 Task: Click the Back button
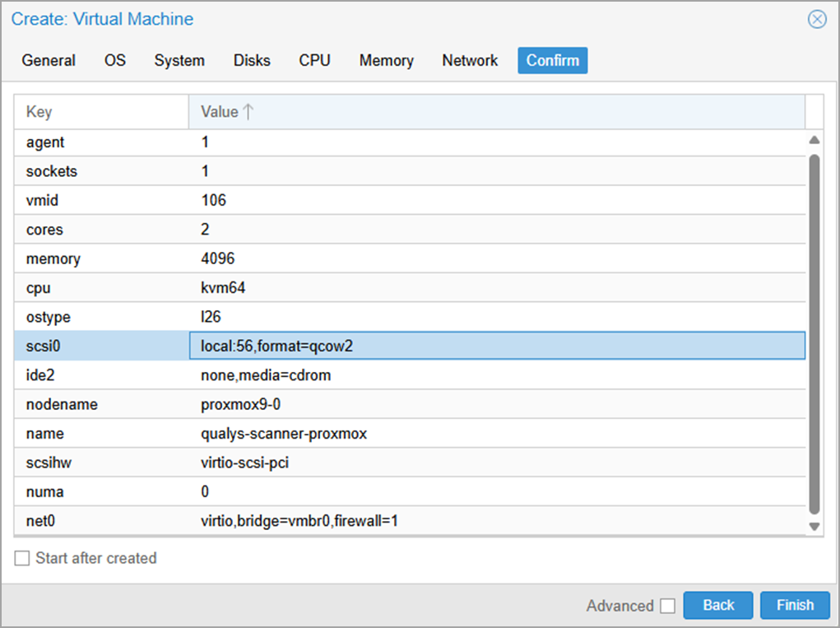718,605
